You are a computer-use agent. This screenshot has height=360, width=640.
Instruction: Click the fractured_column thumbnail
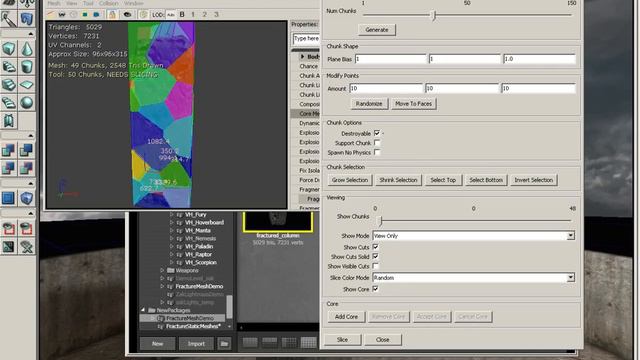click(278, 222)
